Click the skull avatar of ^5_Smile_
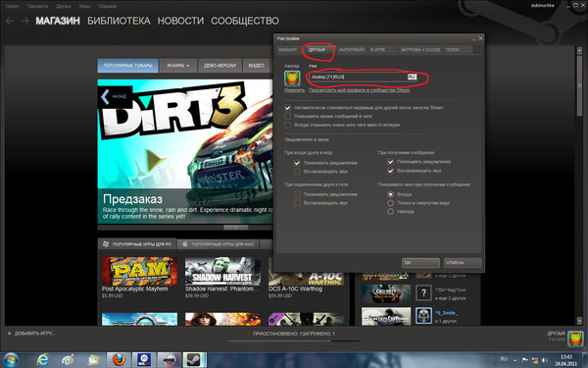This screenshot has height=368, width=588. click(423, 316)
